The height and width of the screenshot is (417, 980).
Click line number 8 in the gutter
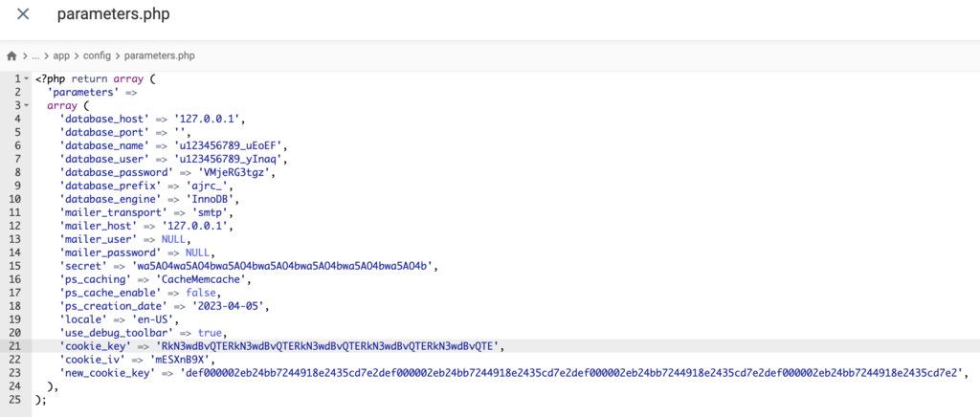(x=17, y=172)
